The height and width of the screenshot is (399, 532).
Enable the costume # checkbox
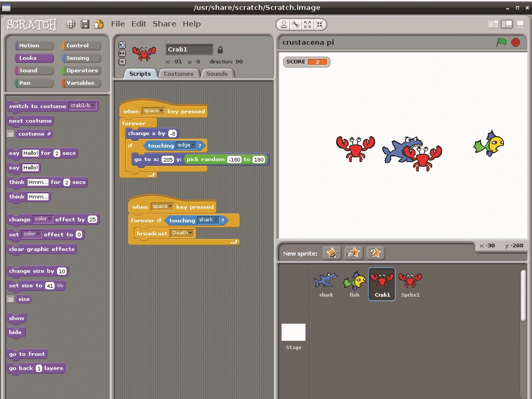(10, 134)
